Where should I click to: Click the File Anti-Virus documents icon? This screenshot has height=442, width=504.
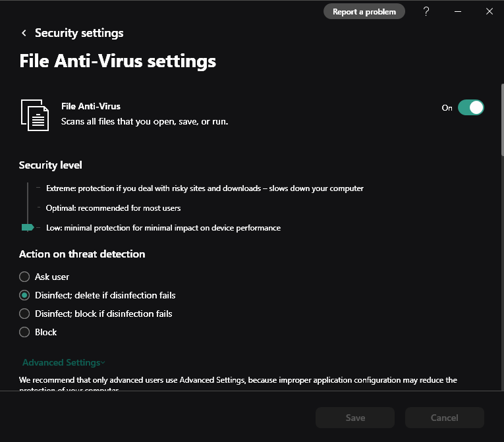pos(35,114)
